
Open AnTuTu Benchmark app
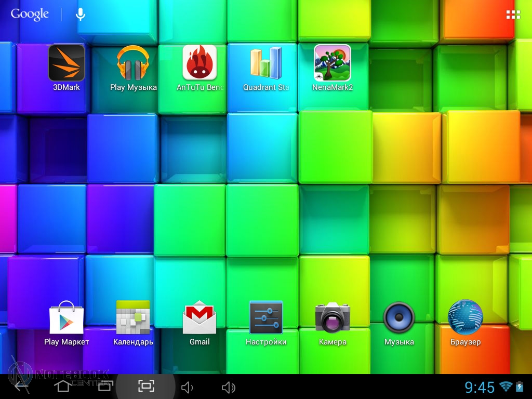point(199,63)
